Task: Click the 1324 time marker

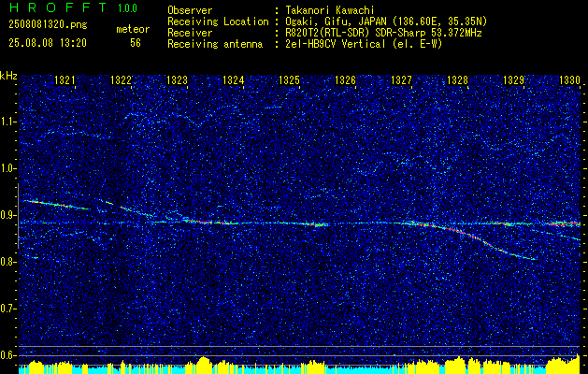Action: pyautogui.click(x=233, y=79)
